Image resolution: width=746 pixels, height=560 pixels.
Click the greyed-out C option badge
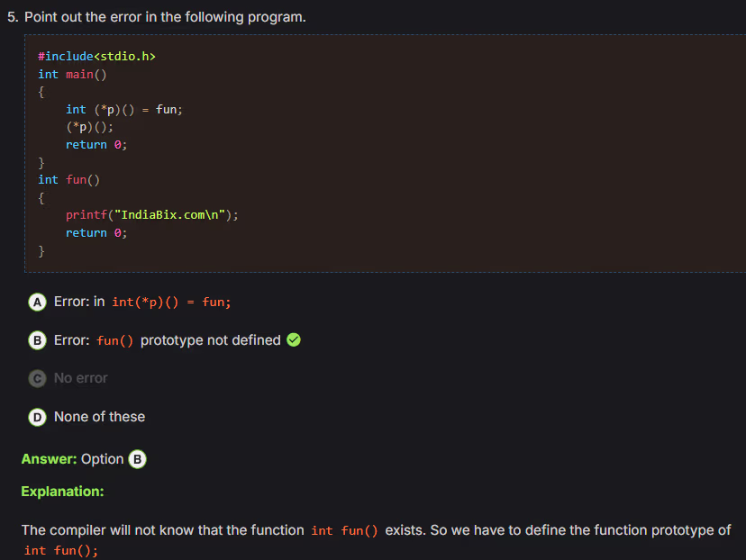(37, 378)
